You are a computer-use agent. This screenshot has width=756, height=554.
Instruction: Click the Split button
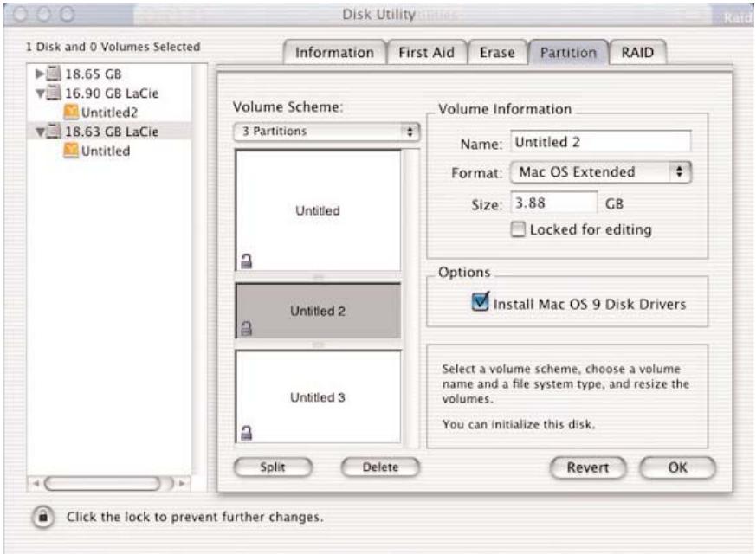tap(273, 467)
